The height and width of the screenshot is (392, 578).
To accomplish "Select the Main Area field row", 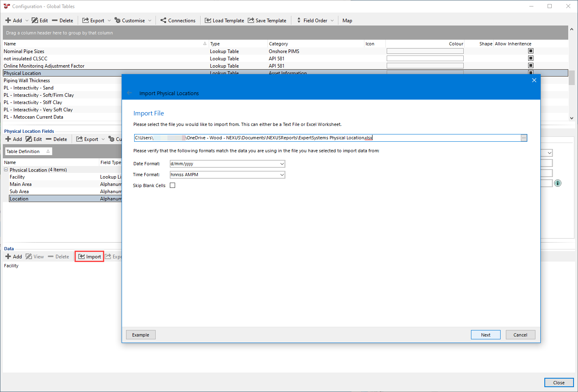I will [65, 184].
